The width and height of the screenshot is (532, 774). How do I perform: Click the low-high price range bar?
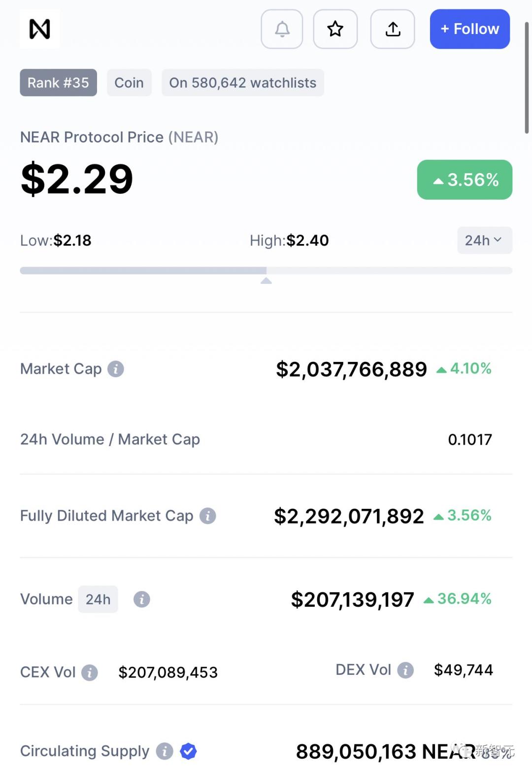pyautogui.click(x=266, y=271)
